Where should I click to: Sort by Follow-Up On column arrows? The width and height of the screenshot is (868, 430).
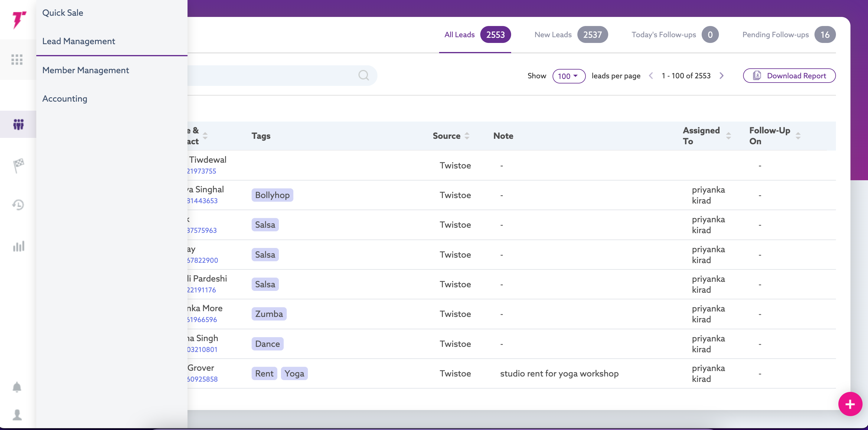click(x=798, y=136)
